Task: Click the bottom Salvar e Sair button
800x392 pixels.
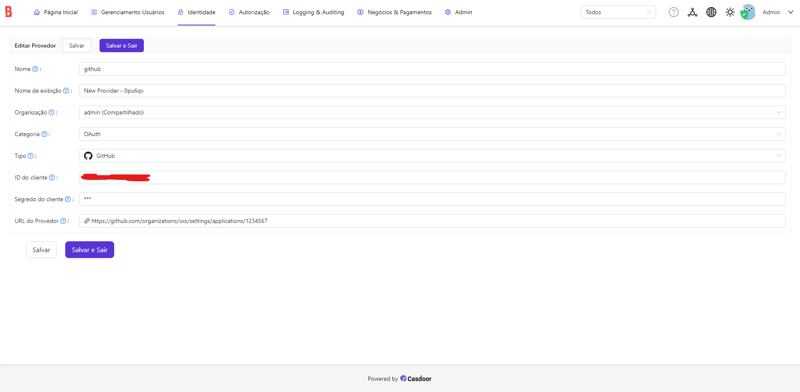Action: click(89, 250)
